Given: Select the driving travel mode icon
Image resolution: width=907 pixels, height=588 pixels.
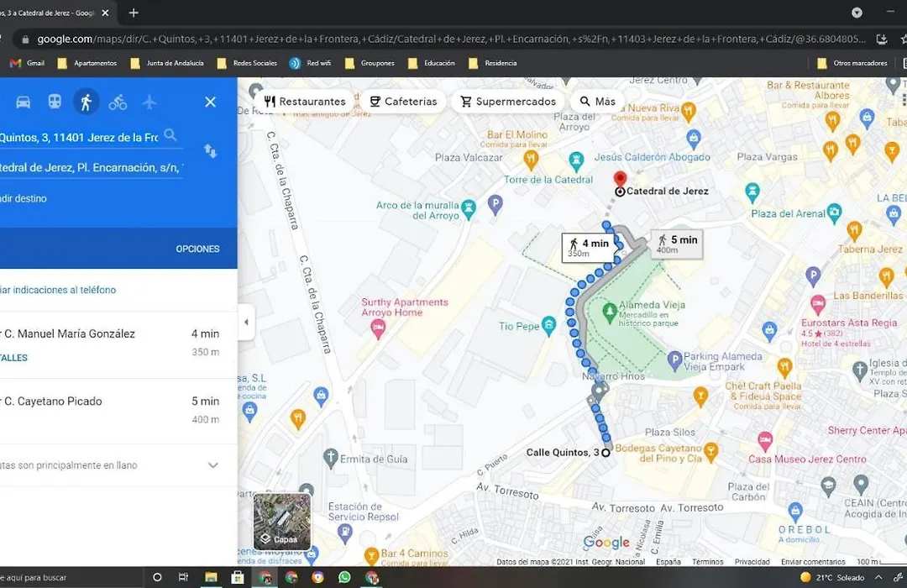Looking at the screenshot, I should [x=24, y=102].
